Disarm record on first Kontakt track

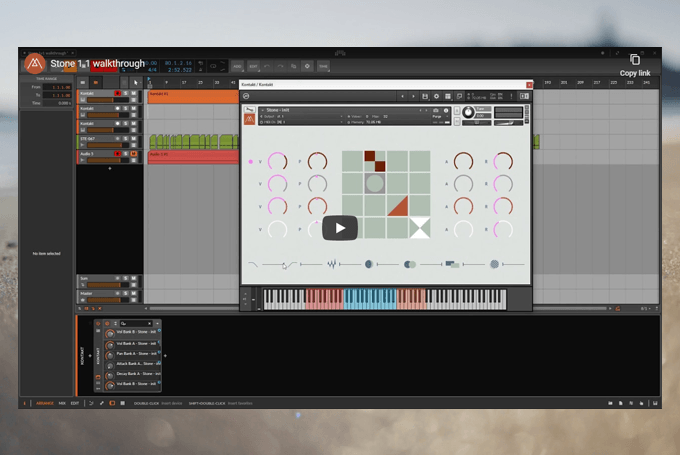pyautogui.click(x=117, y=93)
